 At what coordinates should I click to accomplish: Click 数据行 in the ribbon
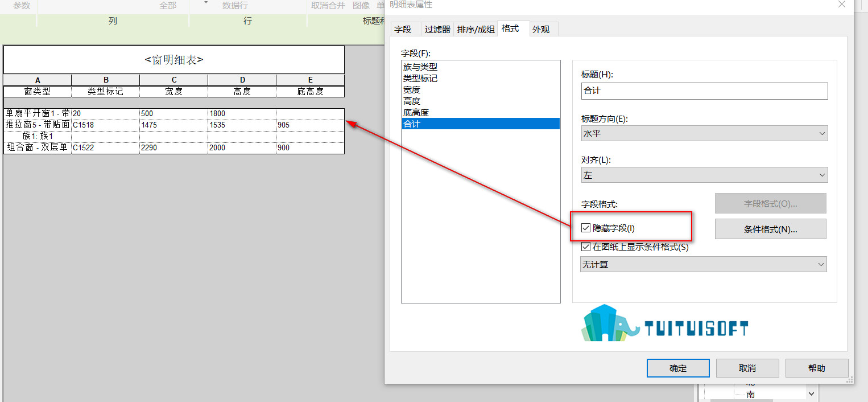[x=235, y=5]
